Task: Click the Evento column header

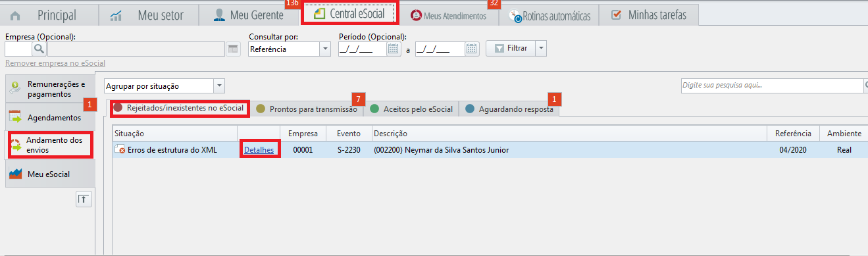Action: pos(349,134)
